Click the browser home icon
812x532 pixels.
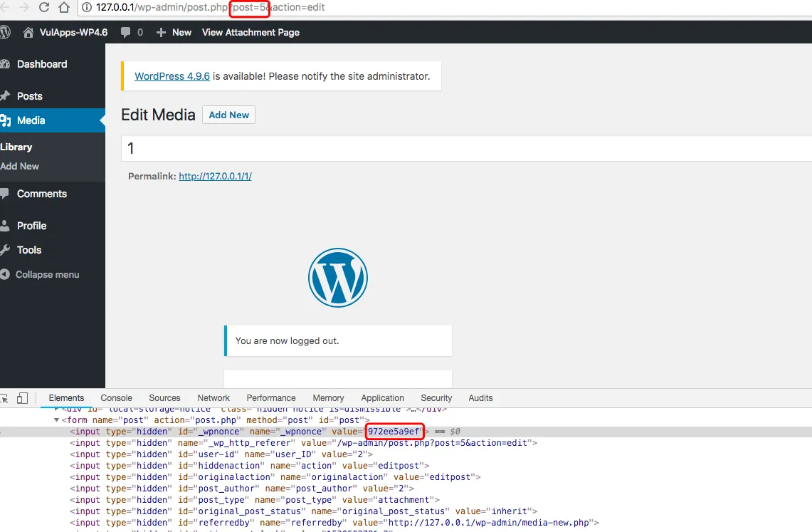[x=64, y=8]
